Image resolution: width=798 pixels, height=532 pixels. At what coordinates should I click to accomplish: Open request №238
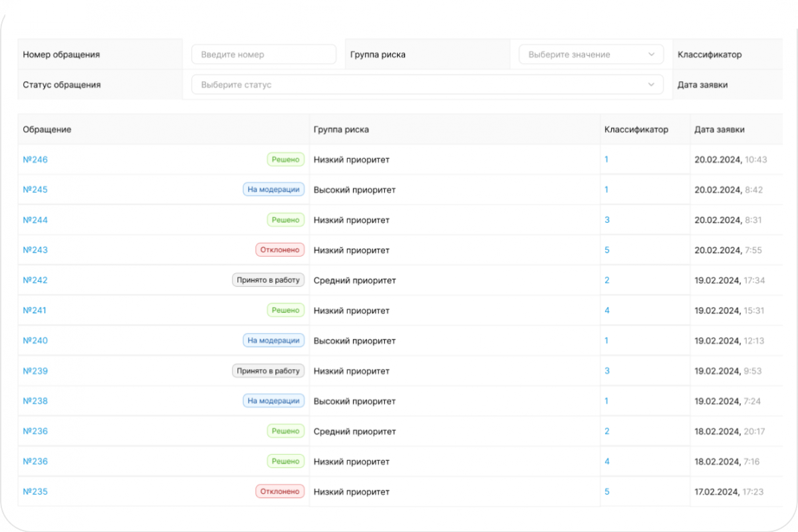click(35, 400)
